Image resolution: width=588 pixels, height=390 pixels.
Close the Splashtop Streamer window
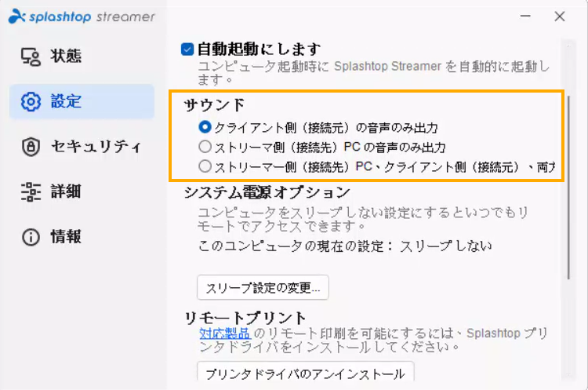pos(560,16)
